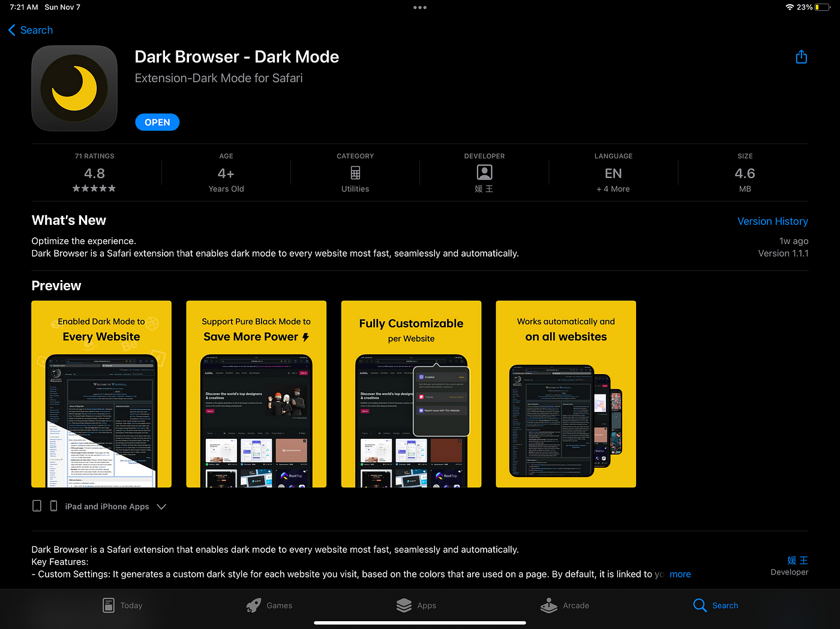Viewport: 840px width, 629px height.
Task: Open the Every Website preview screenshot
Action: (101, 394)
